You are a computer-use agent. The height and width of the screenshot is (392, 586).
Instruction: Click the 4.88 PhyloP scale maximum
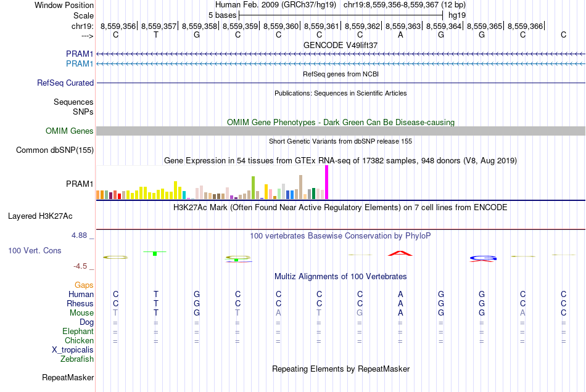[x=79, y=235]
